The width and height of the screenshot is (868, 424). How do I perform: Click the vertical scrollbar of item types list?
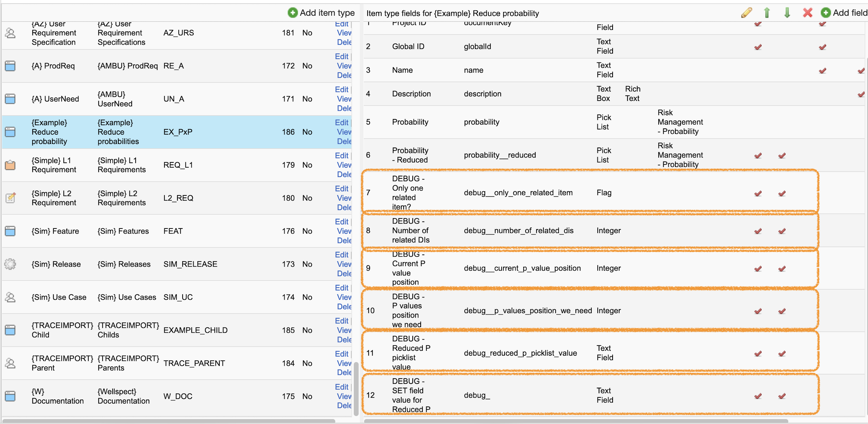tap(356, 388)
